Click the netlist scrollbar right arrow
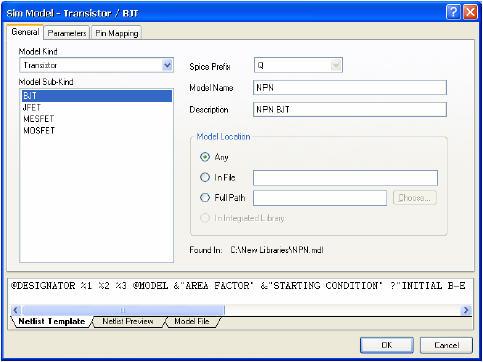 pos(466,310)
